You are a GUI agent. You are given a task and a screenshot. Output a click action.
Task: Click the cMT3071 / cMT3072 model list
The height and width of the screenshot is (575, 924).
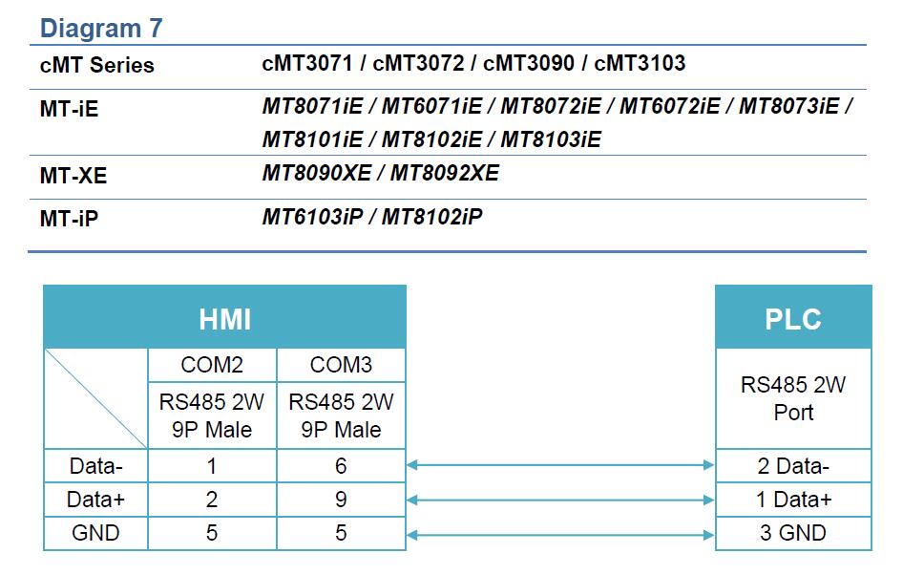pyautogui.click(x=473, y=64)
